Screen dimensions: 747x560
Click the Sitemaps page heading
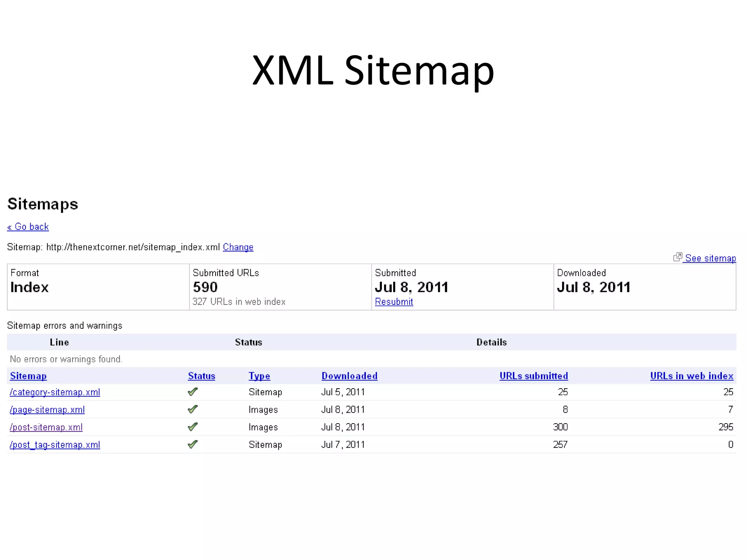click(x=43, y=204)
